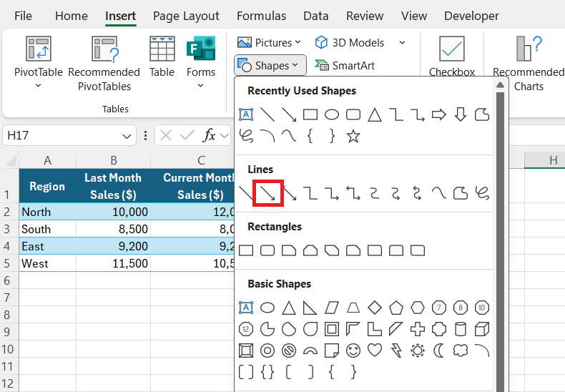Select the Sun shape in Basic Shapes
The height and width of the screenshot is (392, 565).
coord(418,351)
